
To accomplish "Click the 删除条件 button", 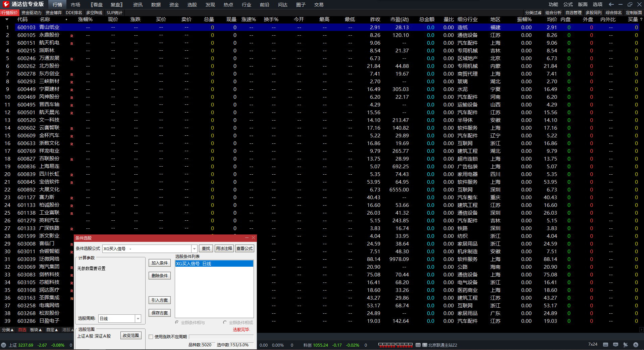I will click(x=160, y=276).
